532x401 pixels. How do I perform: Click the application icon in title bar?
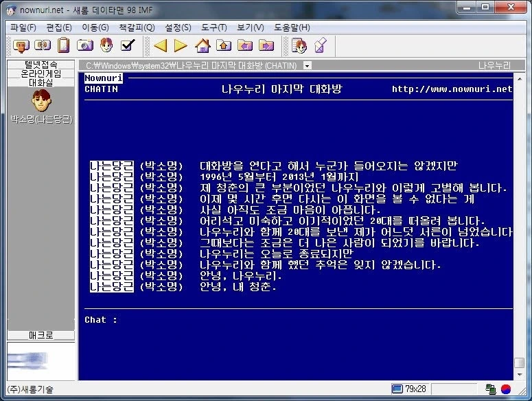point(11,10)
